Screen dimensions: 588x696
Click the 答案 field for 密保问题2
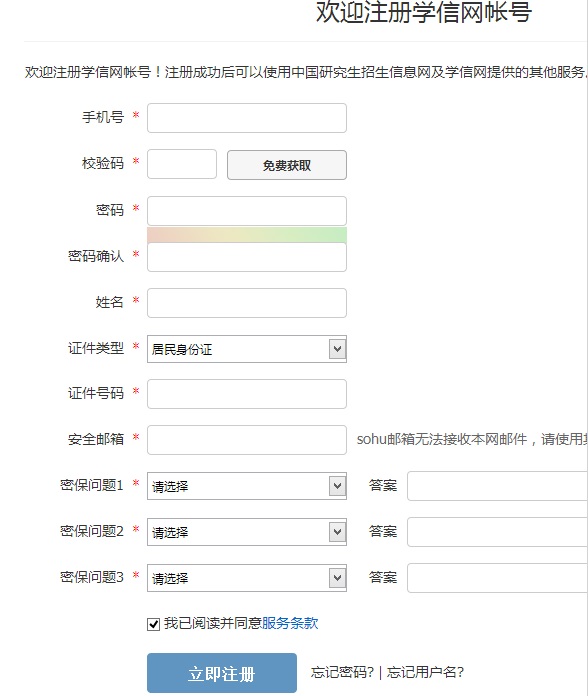497,532
